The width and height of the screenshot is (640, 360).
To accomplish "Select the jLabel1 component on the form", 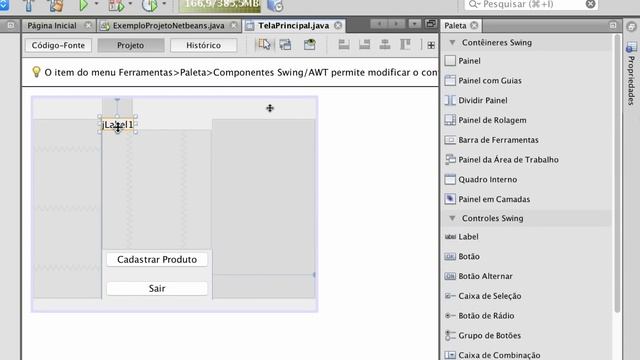I will 118,124.
